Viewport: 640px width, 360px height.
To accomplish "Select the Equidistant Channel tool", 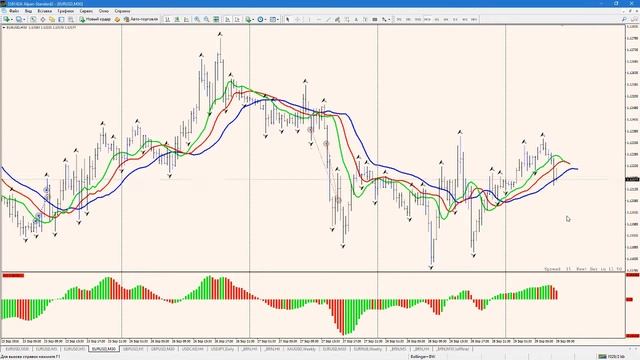I will 338,19.
